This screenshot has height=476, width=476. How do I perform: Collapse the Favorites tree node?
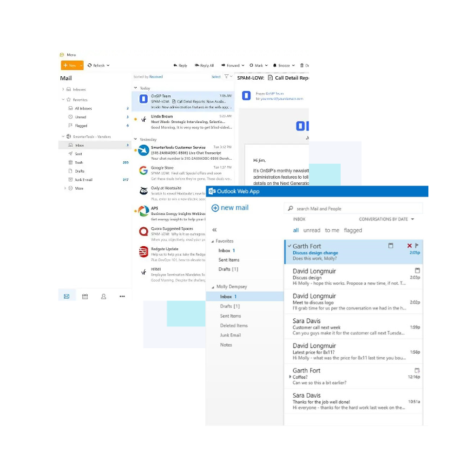(63, 99)
